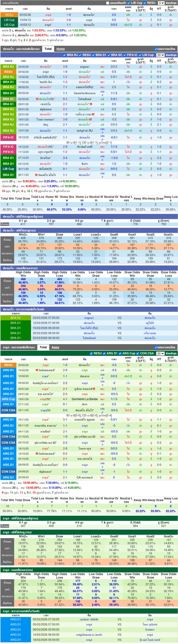Uncheck the ARG Cup league filter
This screenshot has height=644, width=178.
(120, 353)
